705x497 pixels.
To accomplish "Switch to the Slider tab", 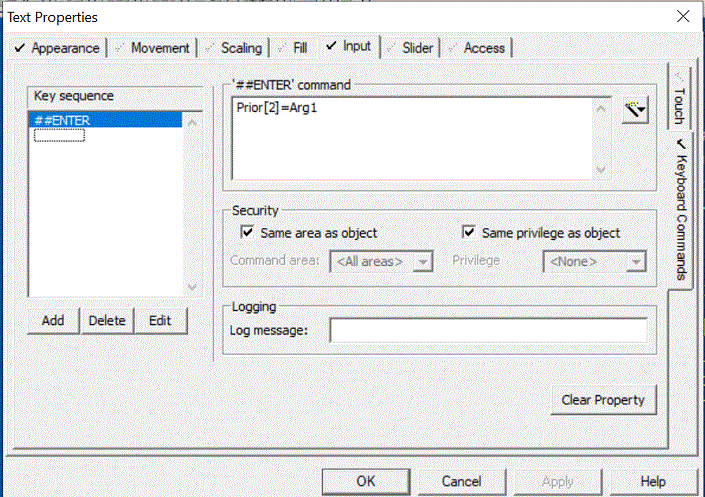I will click(x=410, y=48).
